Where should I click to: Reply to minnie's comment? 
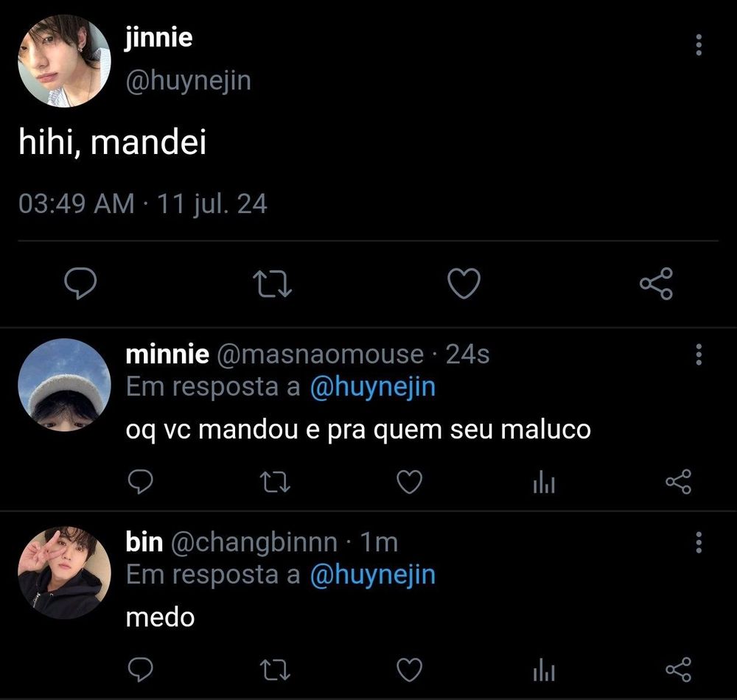click(x=141, y=482)
